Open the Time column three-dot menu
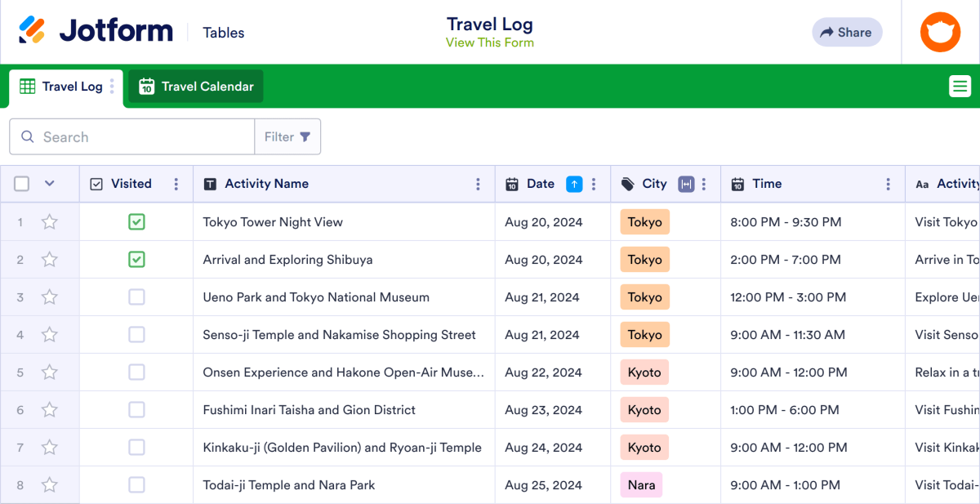Viewport: 980px width, 504px height. [889, 184]
